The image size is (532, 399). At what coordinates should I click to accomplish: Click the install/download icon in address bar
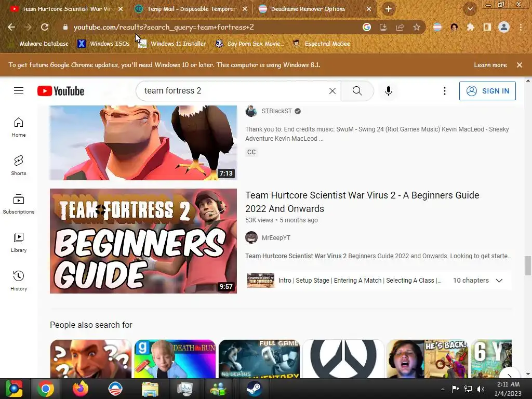[x=383, y=27]
